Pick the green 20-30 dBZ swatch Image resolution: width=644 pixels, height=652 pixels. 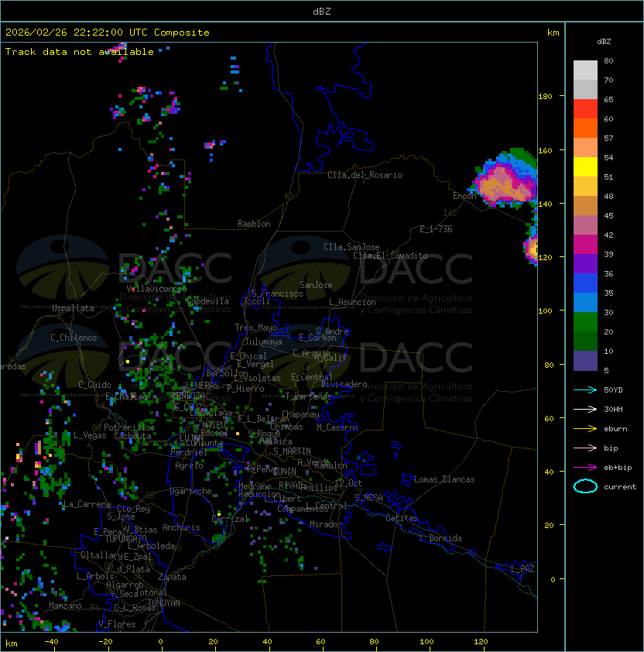coord(585,322)
